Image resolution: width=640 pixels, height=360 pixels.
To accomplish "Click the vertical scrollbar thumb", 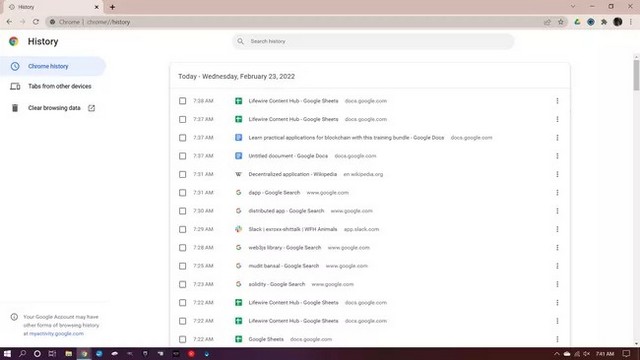I will 636,76.
